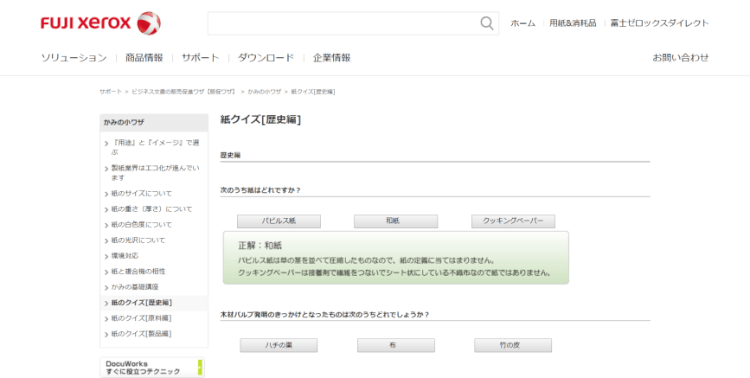Open 紙と複合機の相性 sidebar item
This screenshot has height=378, width=750.
[138, 271]
